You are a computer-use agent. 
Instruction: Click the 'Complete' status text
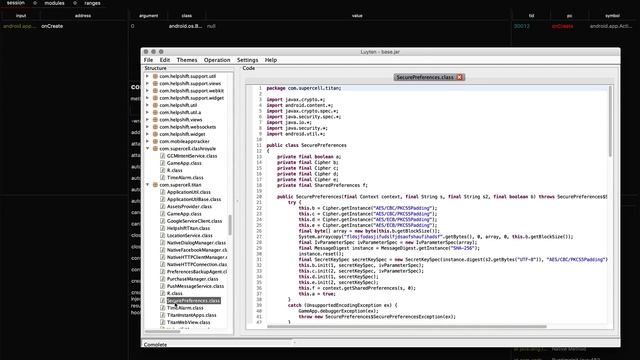(x=156, y=344)
